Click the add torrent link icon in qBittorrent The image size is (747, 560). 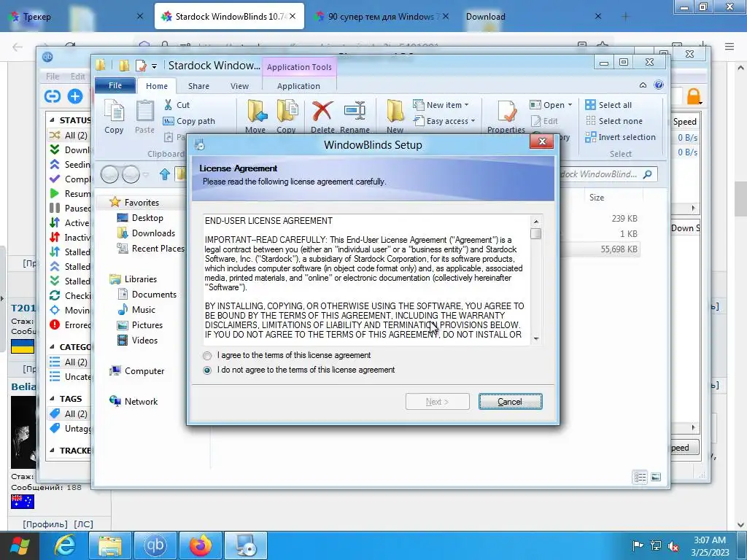[x=53, y=96]
